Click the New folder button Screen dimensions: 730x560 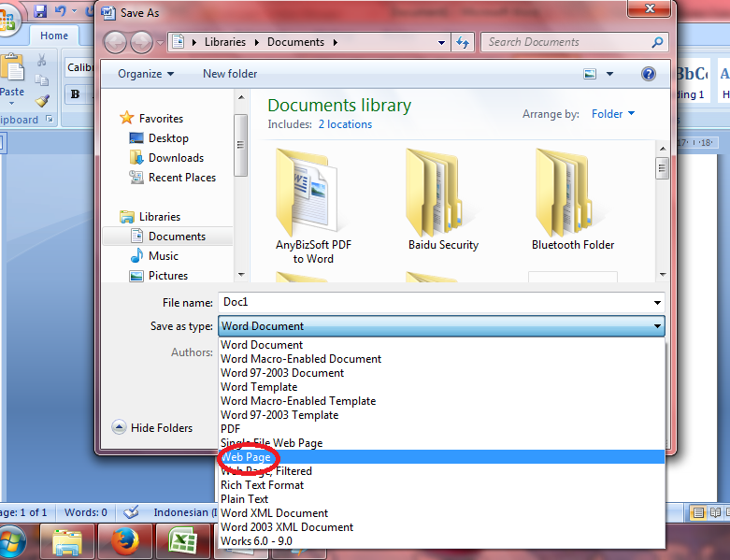pos(230,74)
